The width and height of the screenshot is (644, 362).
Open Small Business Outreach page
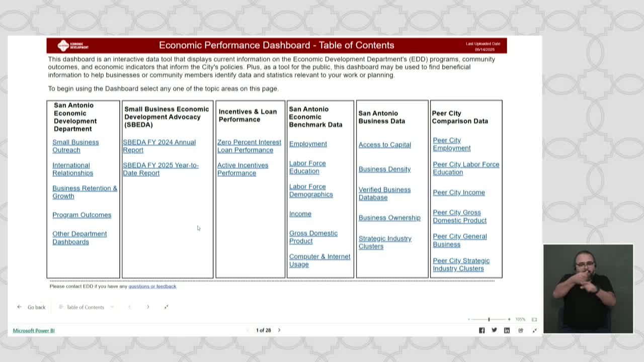pyautogui.click(x=75, y=146)
